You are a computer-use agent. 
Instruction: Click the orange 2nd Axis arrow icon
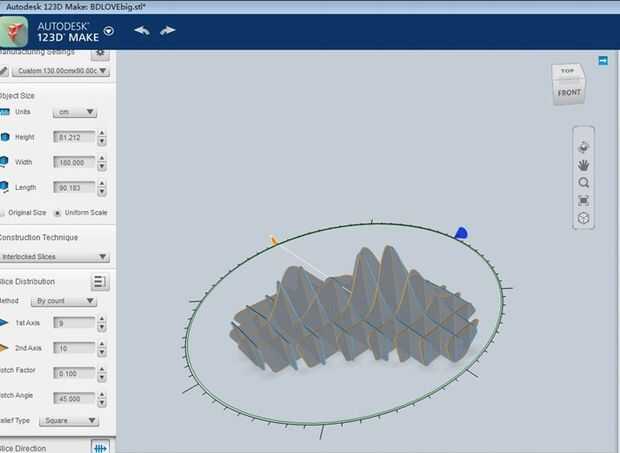tap(4, 348)
